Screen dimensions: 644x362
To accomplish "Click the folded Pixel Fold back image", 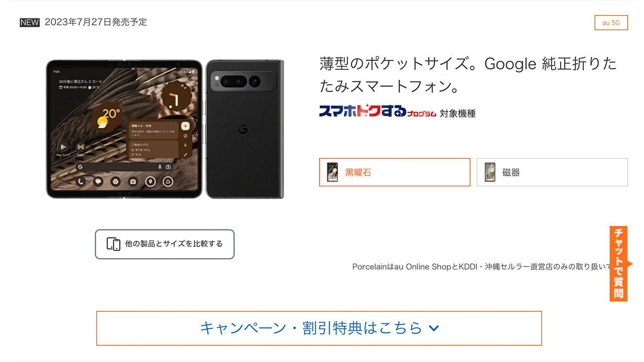I will [245, 129].
